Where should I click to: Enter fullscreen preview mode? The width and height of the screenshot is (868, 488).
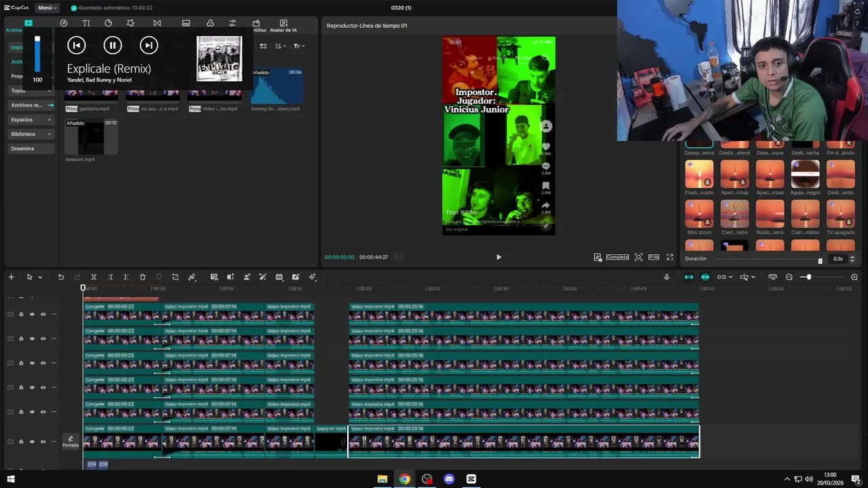[670, 257]
